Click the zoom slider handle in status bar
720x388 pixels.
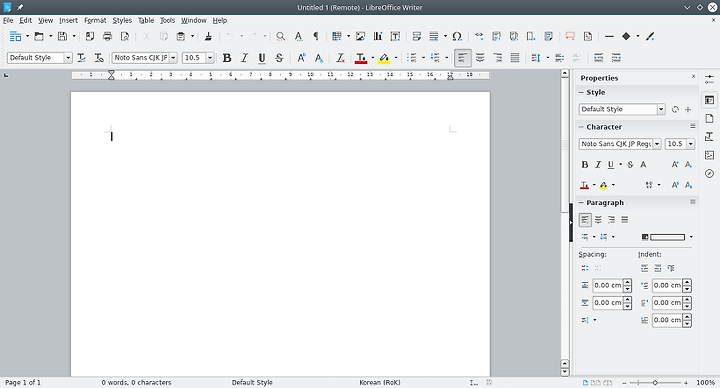tap(655, 382)
